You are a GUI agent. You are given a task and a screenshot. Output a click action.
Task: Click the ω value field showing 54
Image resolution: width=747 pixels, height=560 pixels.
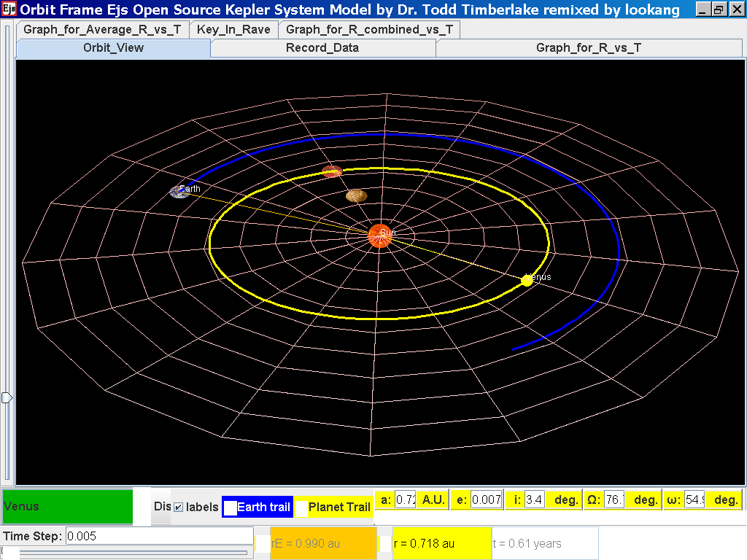[x=694, y=500]
